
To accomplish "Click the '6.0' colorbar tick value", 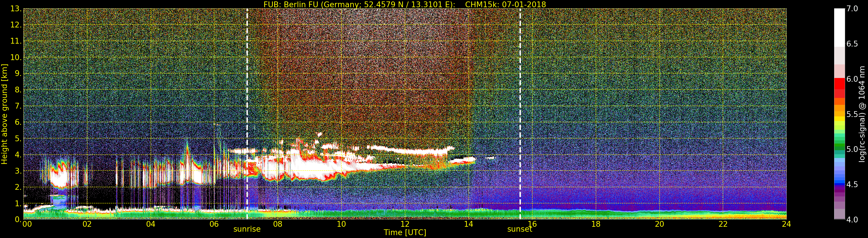I will [852, 79].
